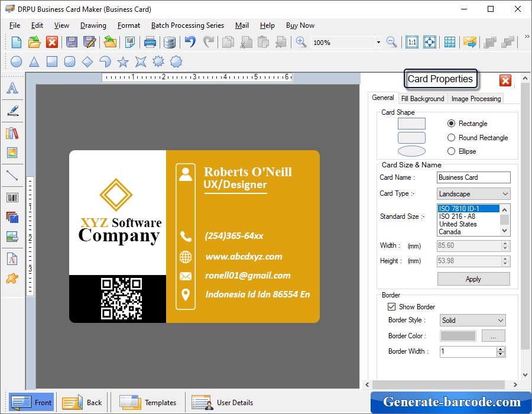Open file with the folder icon
The height and width of the screenshot is (414, 532).
click(34, 43)
